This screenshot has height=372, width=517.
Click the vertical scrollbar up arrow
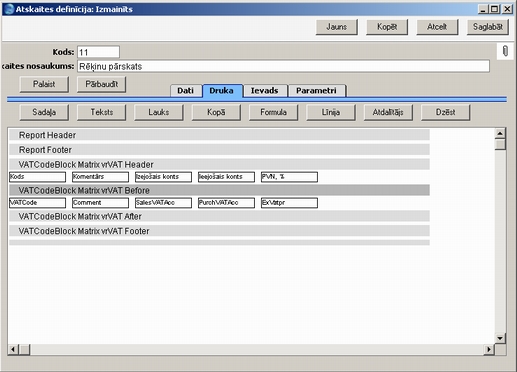click(500, 134)
